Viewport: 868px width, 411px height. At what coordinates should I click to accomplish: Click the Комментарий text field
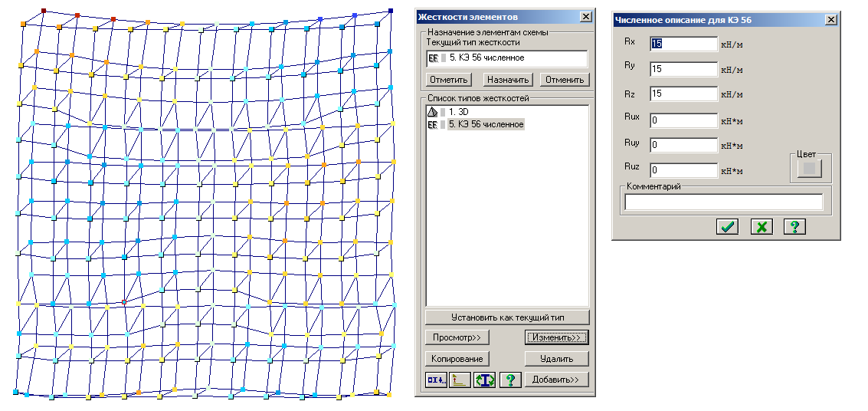723,202
